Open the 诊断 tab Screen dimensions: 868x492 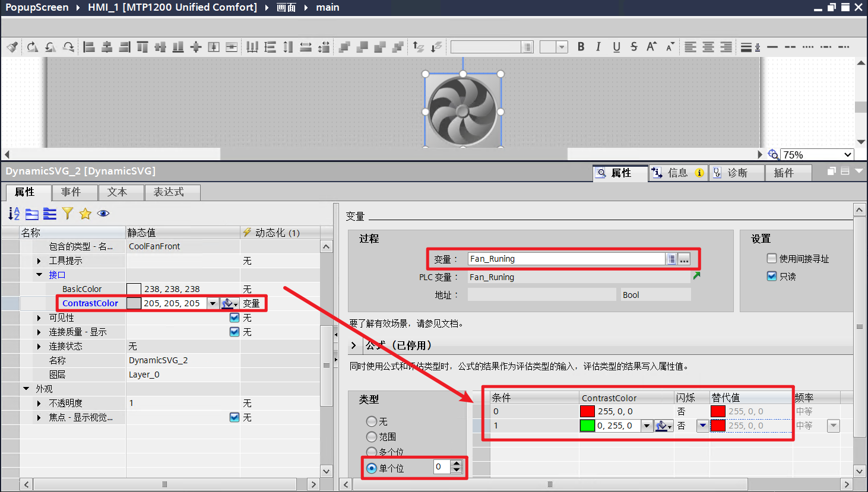click(x=736, y=173)
